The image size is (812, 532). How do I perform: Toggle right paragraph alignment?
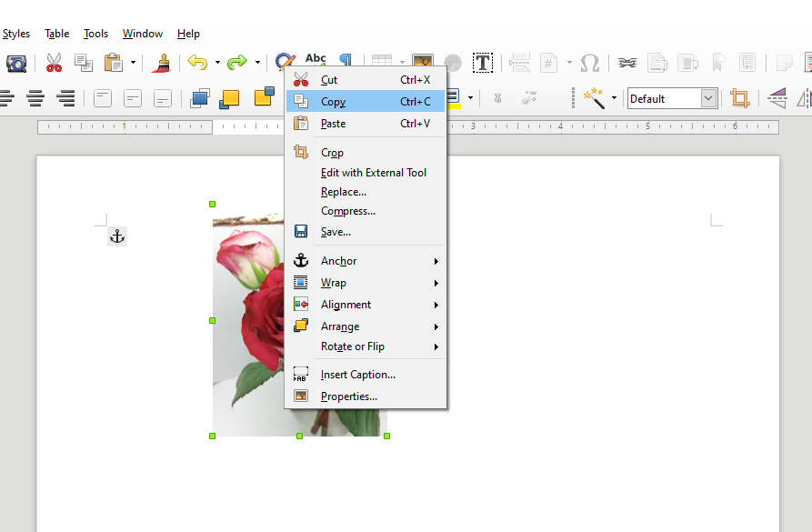click(x=65, y=98)
